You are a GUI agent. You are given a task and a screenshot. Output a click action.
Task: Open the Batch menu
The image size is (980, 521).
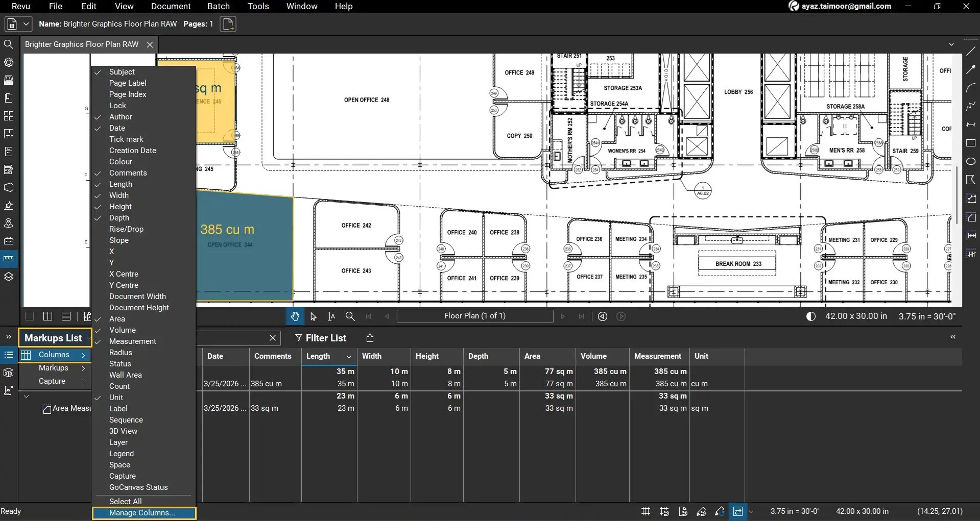pyautogui.click(x=218, y=6)
